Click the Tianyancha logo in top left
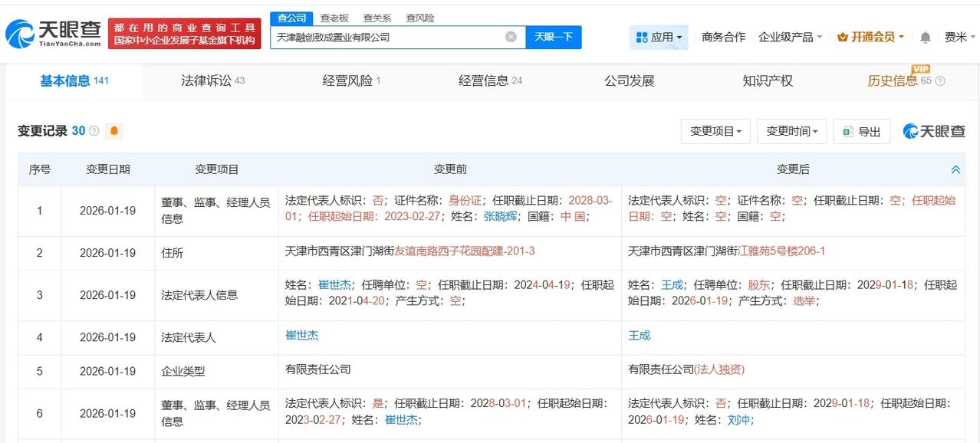Image resolution: width=980 pixels, height=443 pixels. [x=58, y=31]
